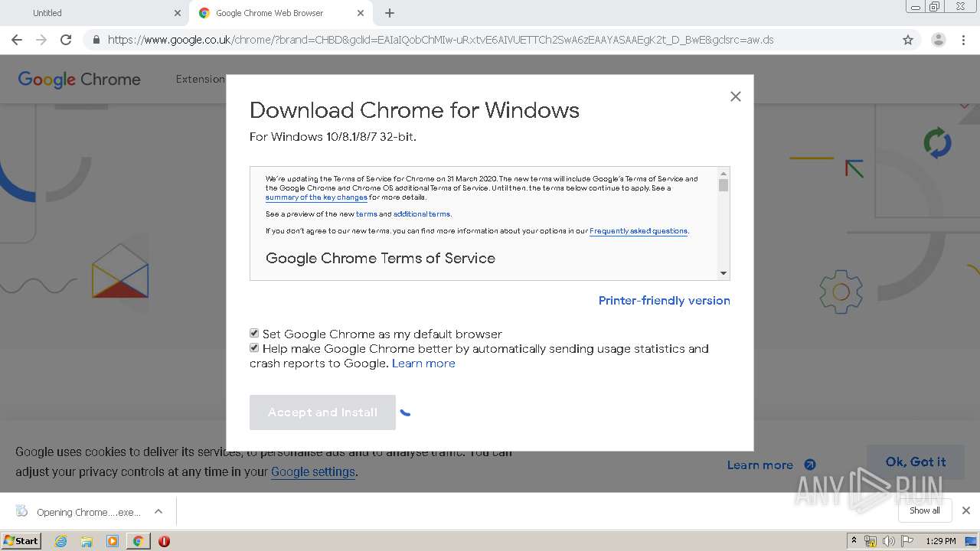Close the Download Chrome dialog
The image size is (980, 551).
(736, 96)
